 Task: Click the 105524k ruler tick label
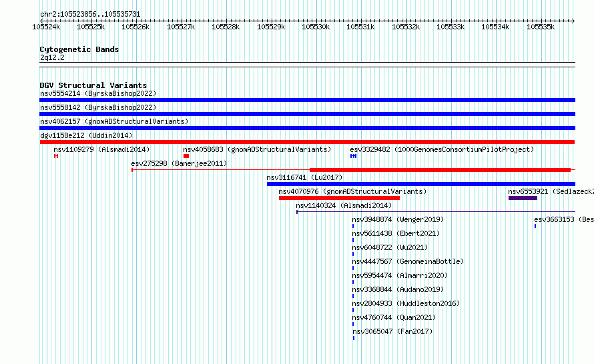tap(46, 27)
